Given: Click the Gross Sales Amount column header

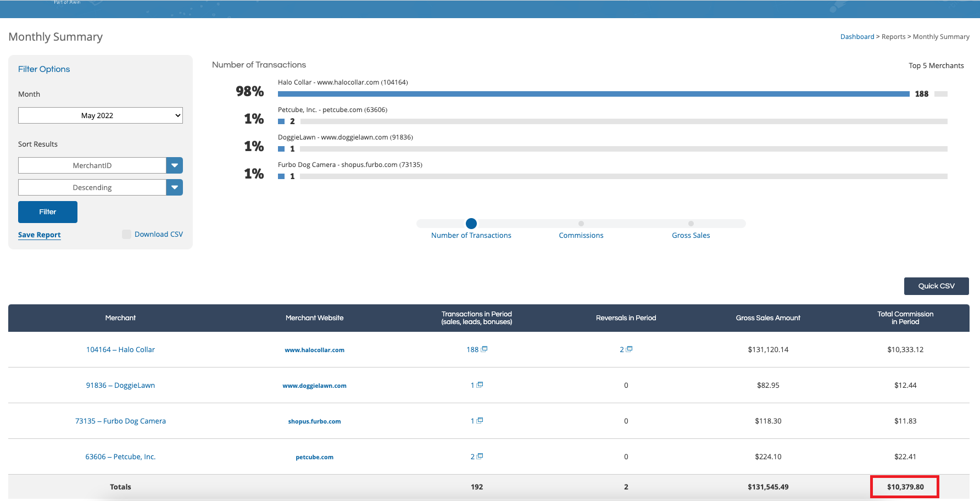Looking at the screenshot, I should click(768, 318).
